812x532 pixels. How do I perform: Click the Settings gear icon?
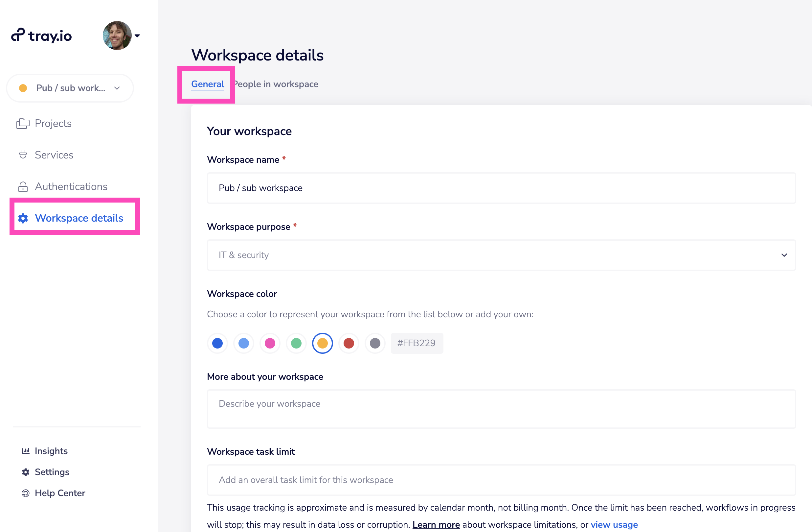26,472
